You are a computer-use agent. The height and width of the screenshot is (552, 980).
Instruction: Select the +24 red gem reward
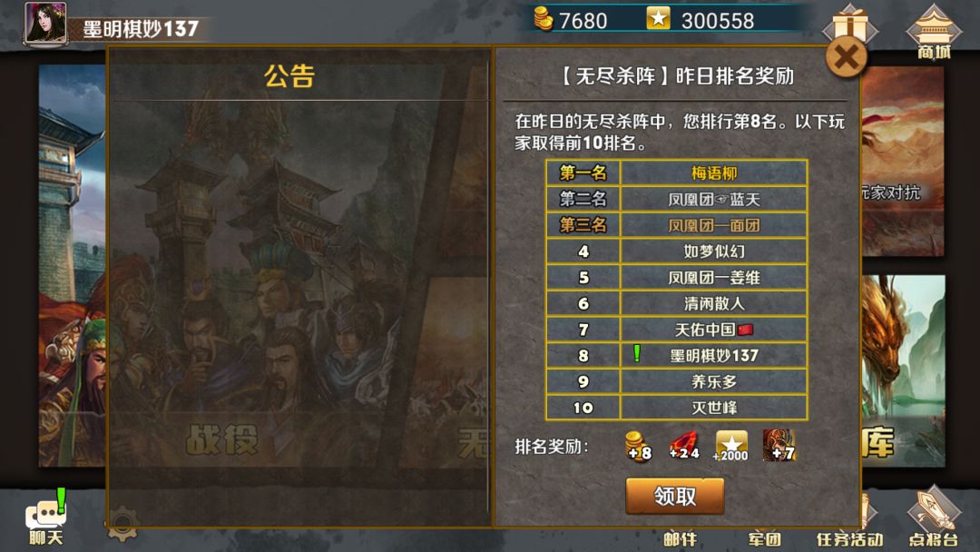684,446
